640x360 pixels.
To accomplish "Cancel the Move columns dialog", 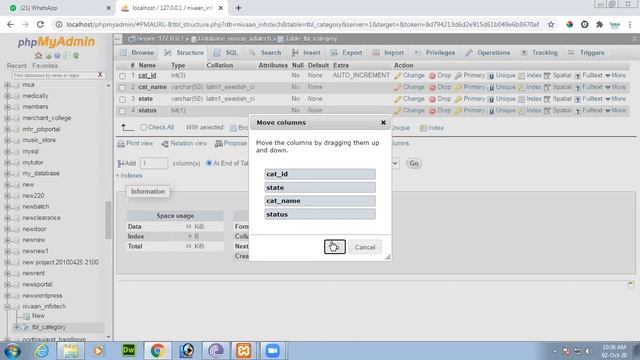I will [364, 247].
